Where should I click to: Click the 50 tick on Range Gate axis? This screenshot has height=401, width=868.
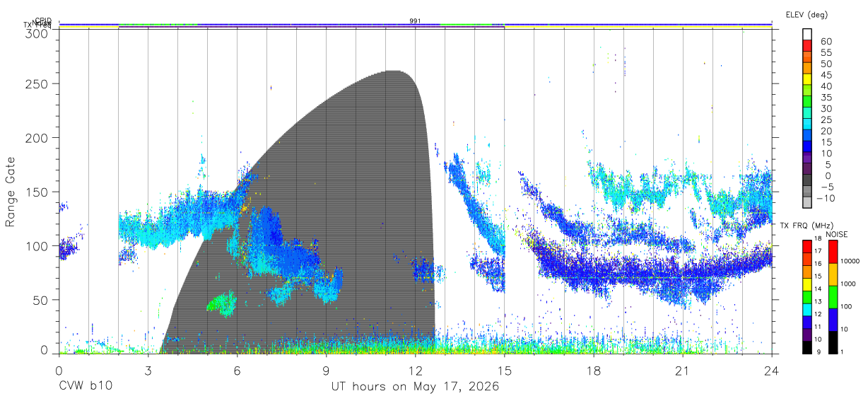pyautogui.click(x=41, y=300)
